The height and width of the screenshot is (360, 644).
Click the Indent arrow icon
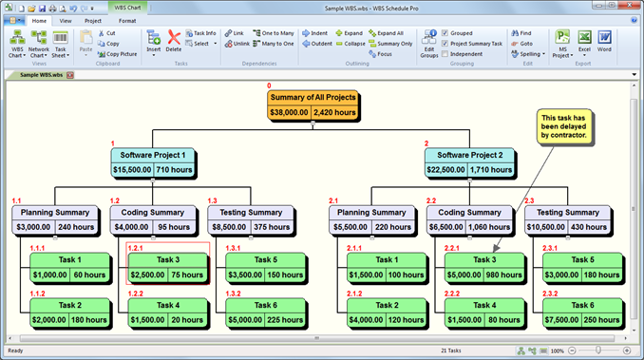pos(306,33)
